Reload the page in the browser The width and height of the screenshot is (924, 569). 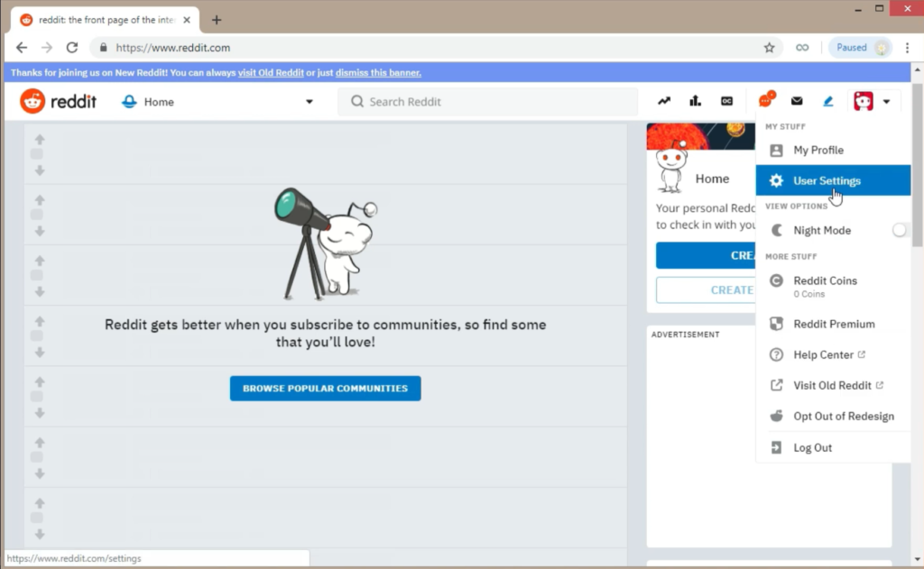click(72, 48)
